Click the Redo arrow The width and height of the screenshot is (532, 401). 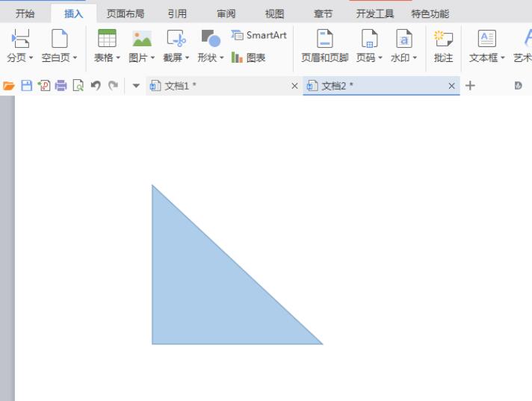pos(113,85)
